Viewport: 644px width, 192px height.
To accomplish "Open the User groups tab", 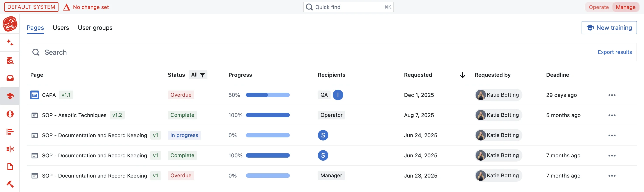I will pos(95,28).
